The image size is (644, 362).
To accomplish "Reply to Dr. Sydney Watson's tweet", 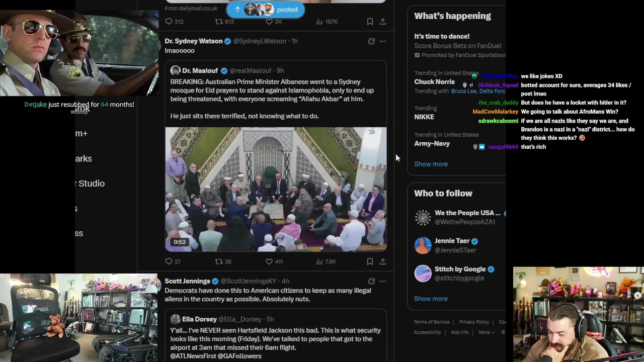I will (x=169, y=261).
